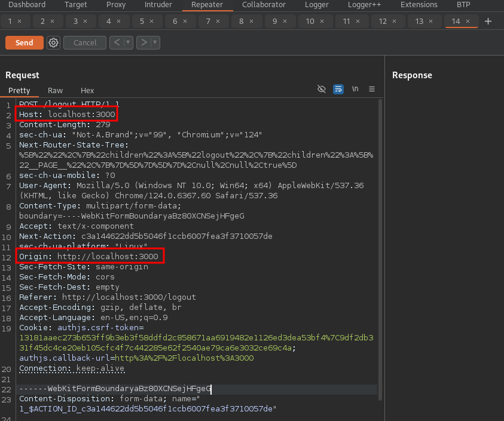Close Repeater tab 13

[430, 21]
